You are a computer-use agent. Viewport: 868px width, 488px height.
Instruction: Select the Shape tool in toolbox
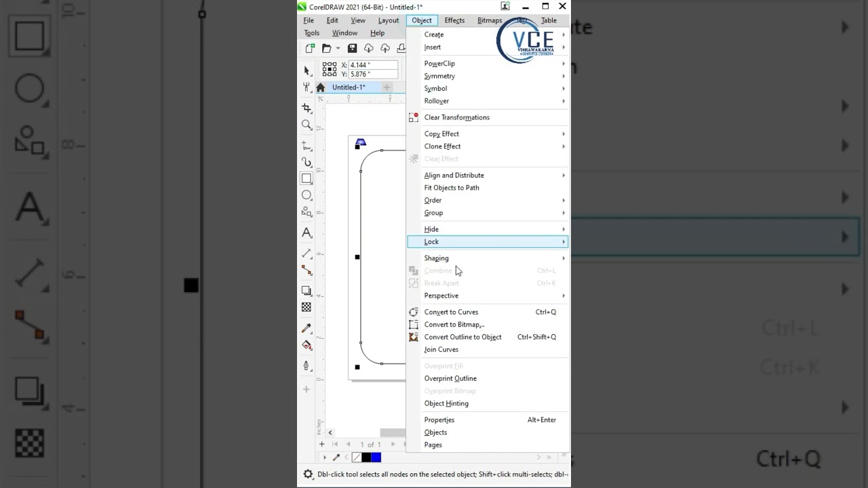pos(307,87)
